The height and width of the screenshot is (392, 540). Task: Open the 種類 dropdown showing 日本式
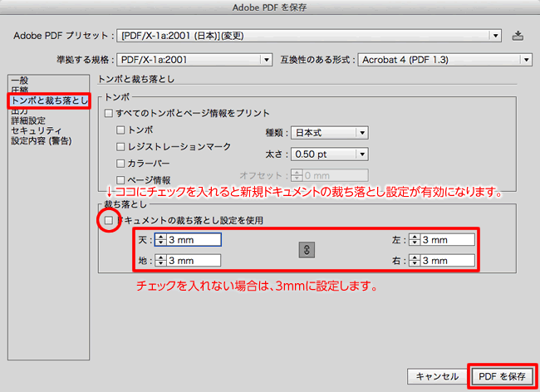point(330,133)
